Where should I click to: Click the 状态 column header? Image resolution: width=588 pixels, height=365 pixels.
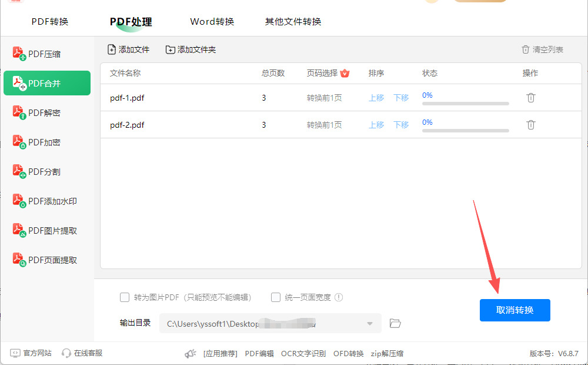pyautogui.click(x=430, y=73)
